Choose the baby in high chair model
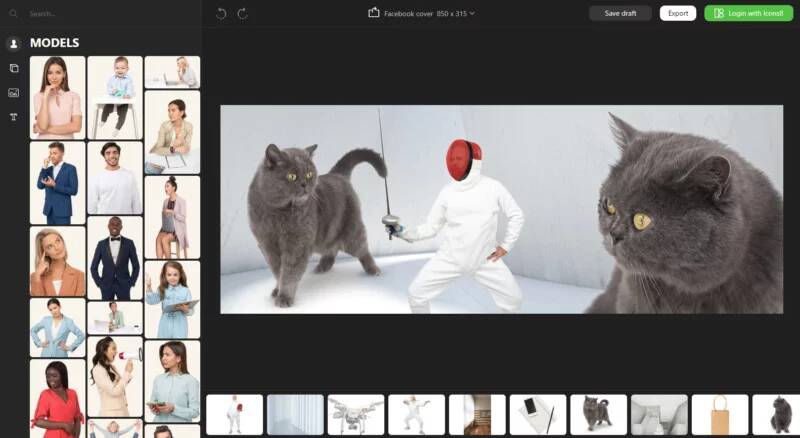800x438 pixels. click(115, 96)
